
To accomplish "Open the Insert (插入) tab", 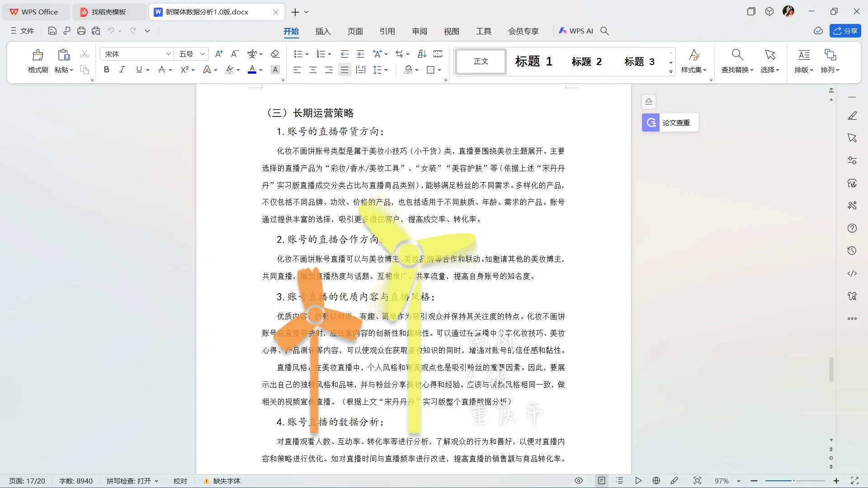I will pyautogui.click(x=323, y=31).
